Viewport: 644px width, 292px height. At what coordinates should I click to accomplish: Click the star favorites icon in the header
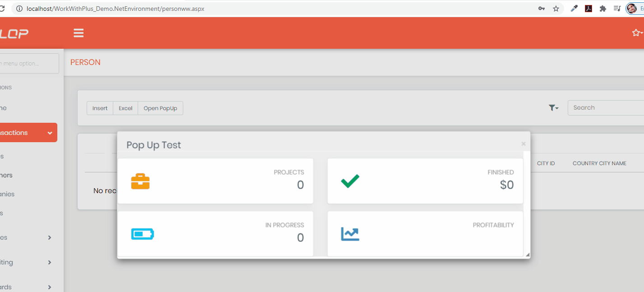coord(636,32)
